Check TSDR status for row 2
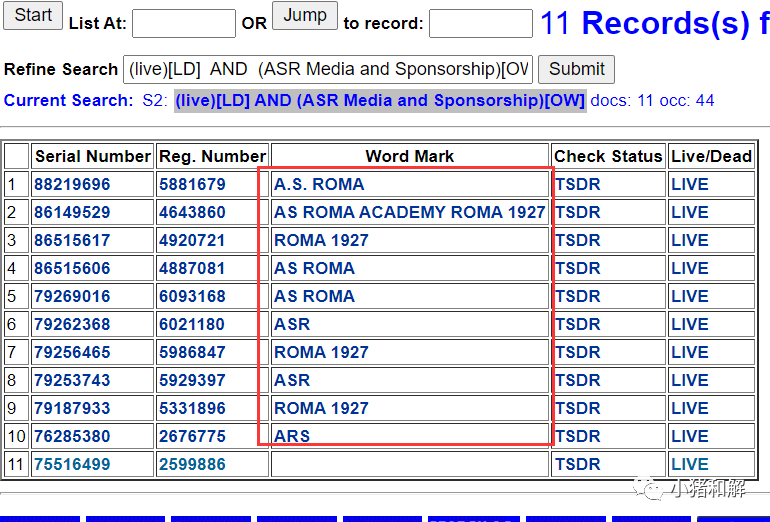This screenshot has width=770, height=522. coord(578,212)
